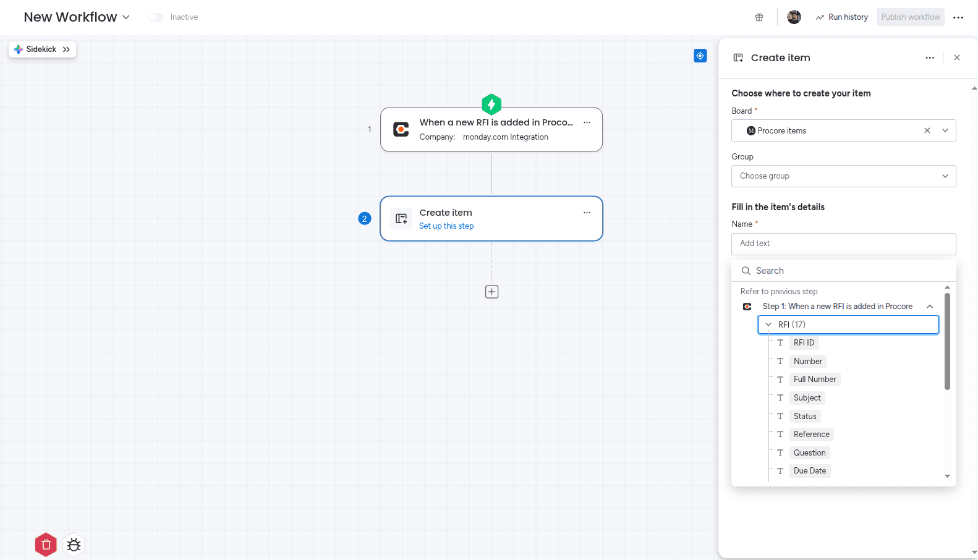Focus the field Search box

point(843,271)
